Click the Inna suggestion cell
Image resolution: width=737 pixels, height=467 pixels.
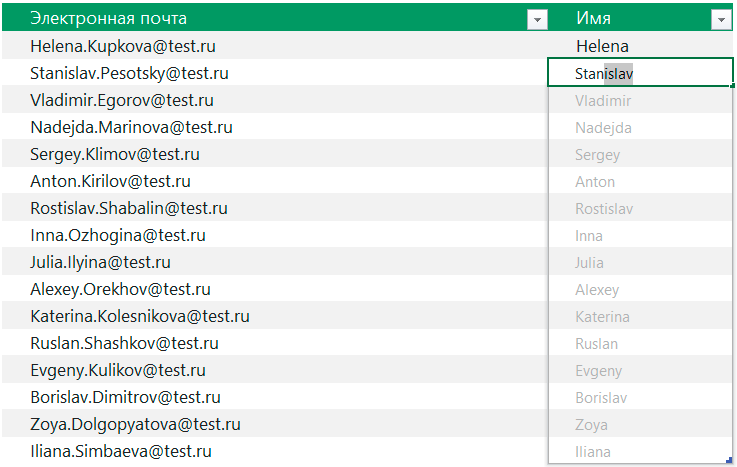point(641,235)
